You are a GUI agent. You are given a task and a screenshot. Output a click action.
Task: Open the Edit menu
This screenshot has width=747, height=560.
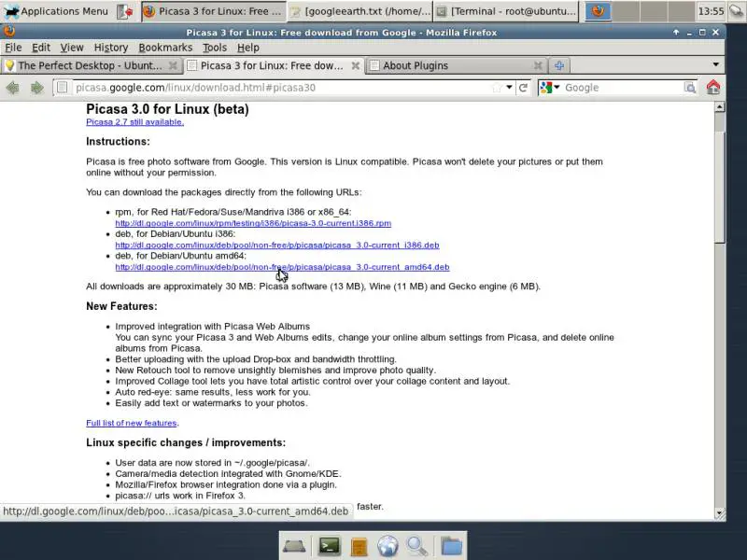point(41,48)
